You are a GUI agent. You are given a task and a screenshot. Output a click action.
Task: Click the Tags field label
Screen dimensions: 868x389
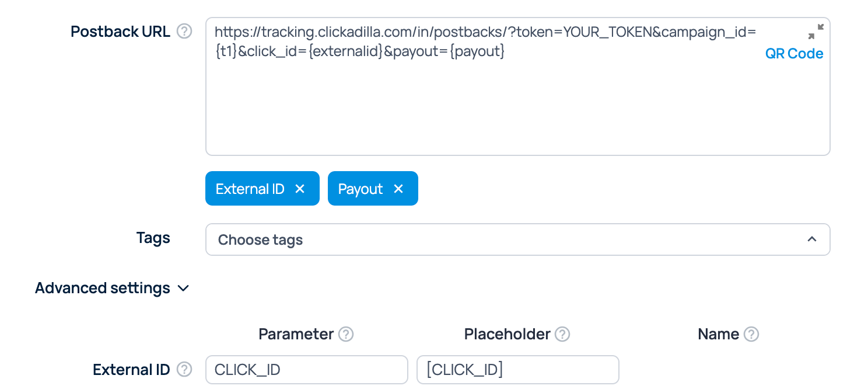(x=153, y=238)
